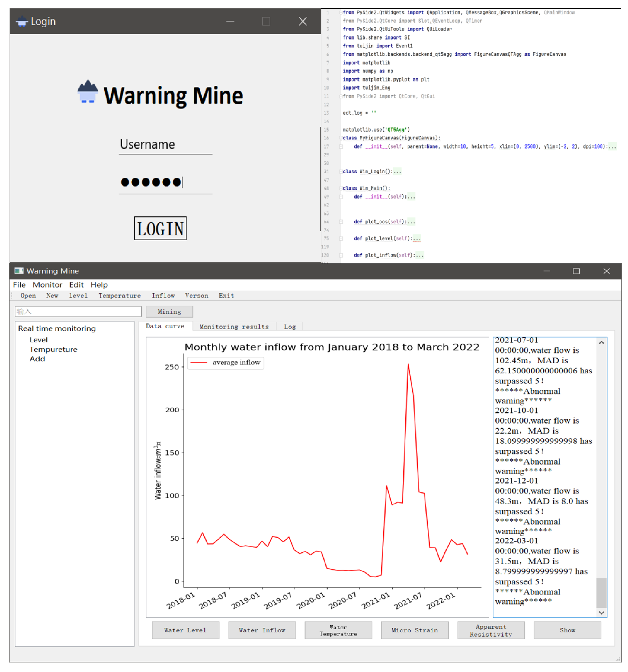Click the Apparent Resistivity button
628x672 pixels.
(491, 630)
